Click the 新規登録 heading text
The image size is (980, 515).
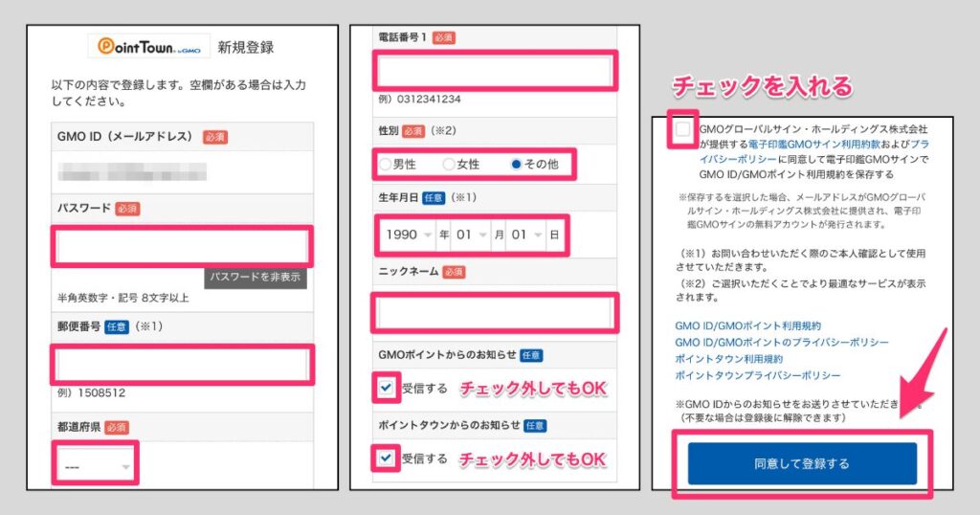click(x=246, y=48)
